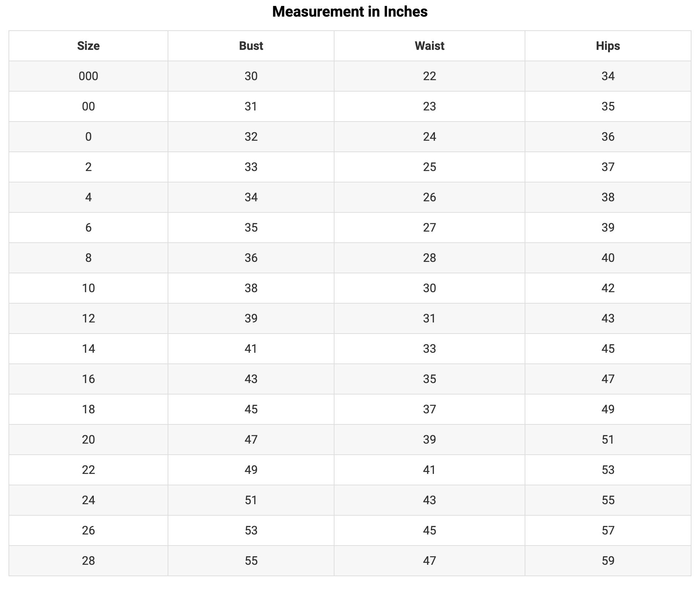Image resolution: width=700 pixels, height=591 pixels.
Task: Select the size 000 cell
Action: [x=88, y=76]
